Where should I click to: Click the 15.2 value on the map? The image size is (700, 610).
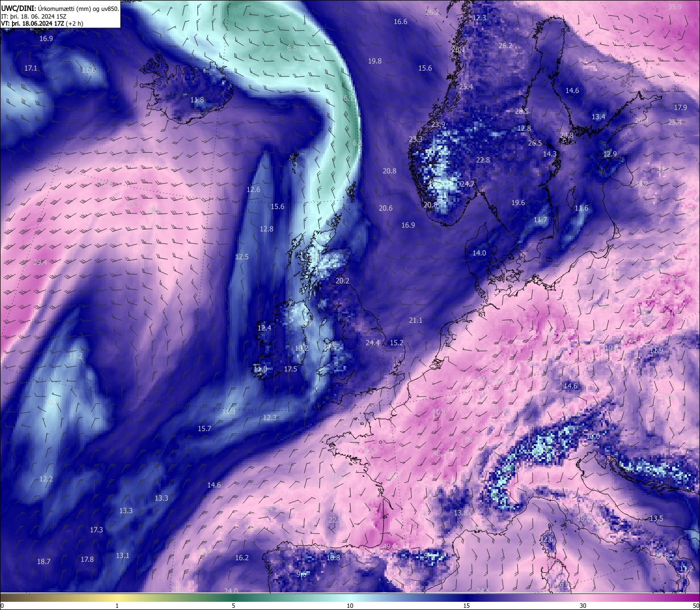[x=396, y=343]
